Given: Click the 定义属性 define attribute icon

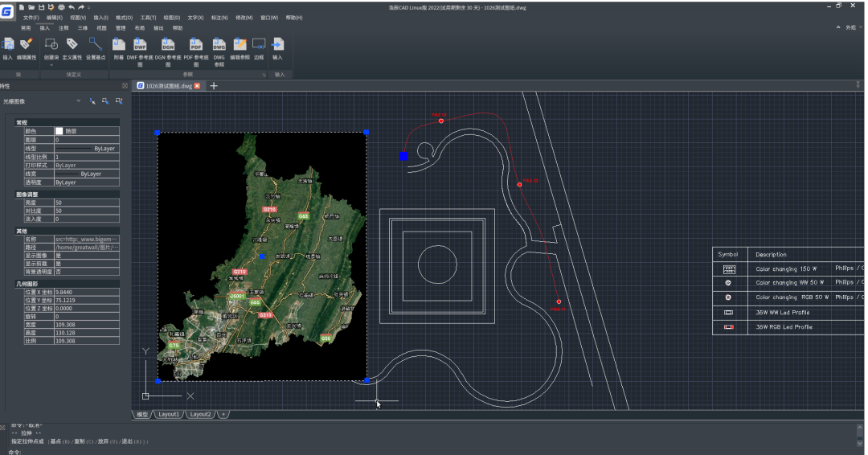Looking at the screenshot, I should (x=72, y=44).
